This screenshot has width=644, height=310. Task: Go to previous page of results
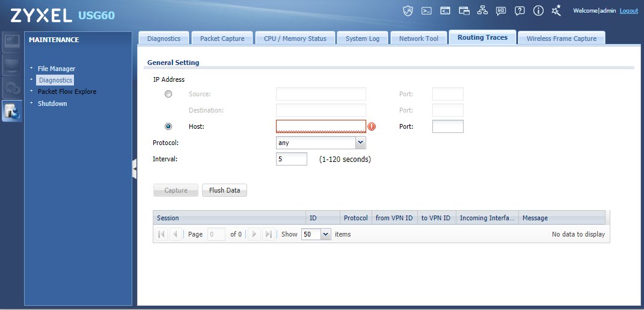(x=175, y=234)
